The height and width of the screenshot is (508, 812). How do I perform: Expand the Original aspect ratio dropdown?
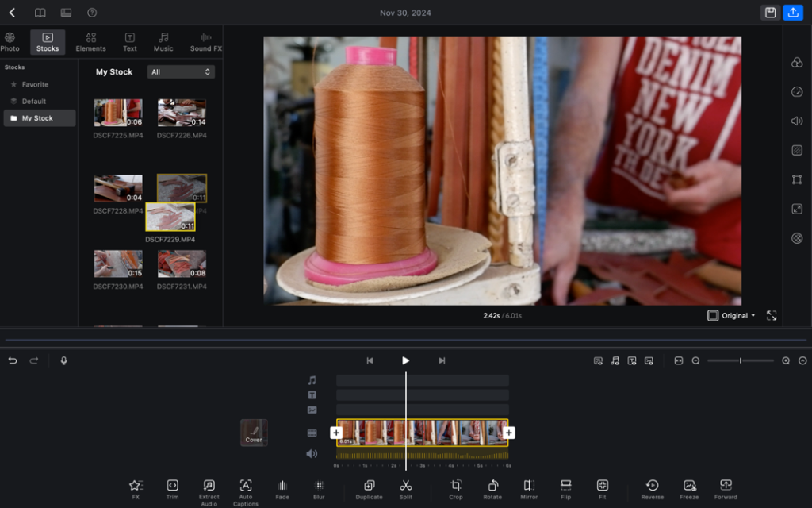pos(732,316)
